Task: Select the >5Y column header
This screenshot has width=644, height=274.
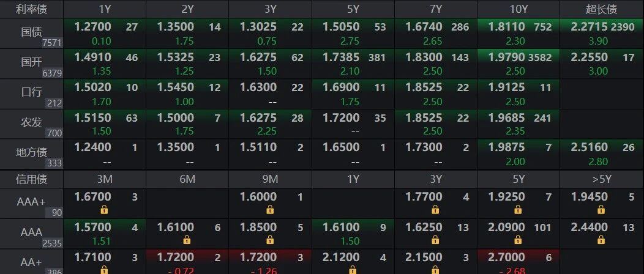Action: point(601,179)
